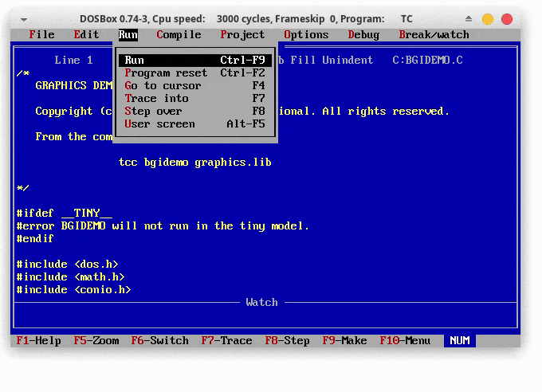
Task: Click the '#include <dos.h>' line
Action: (68, 265)
